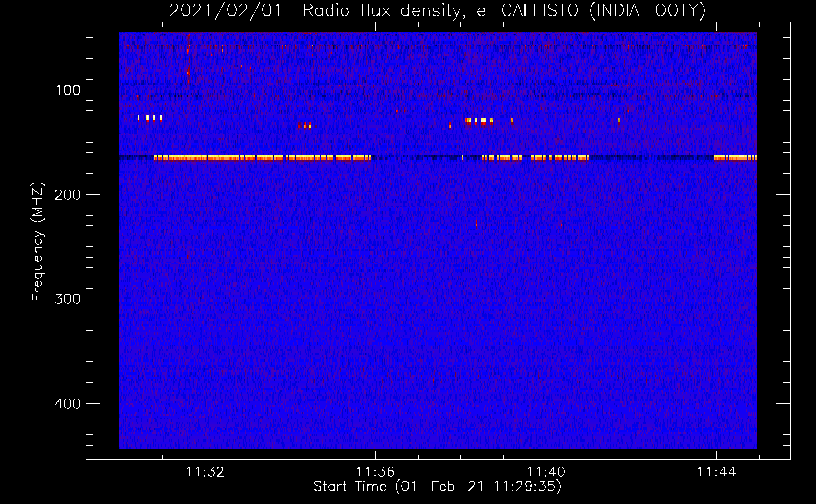Click the 200 frequency tick label
Image resolution: width=816 pixels, height=504 pixels.
[68, 195]
